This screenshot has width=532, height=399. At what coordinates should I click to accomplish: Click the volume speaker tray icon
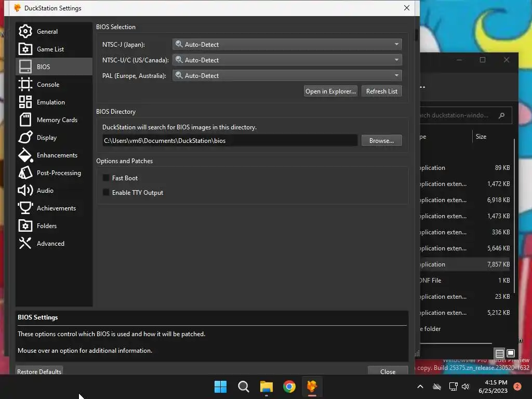(x=465, y=387)
